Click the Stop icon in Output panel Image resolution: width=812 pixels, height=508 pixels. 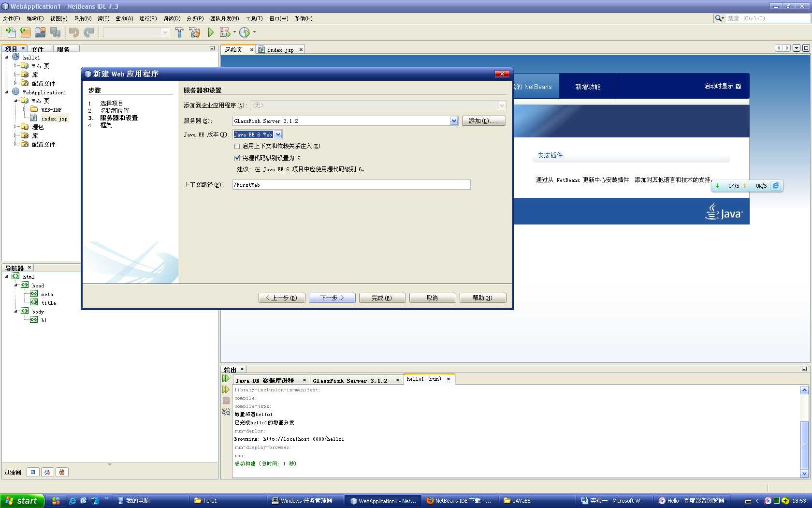226,401
